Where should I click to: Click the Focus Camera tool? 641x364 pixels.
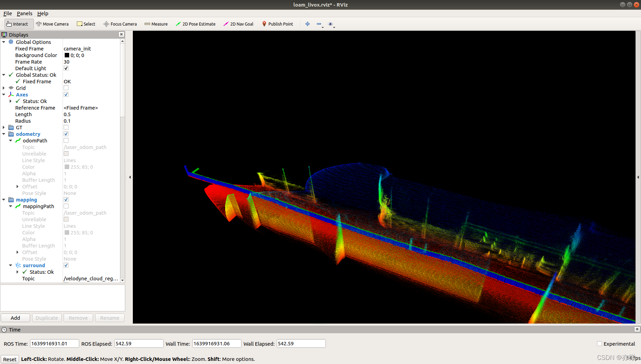120,24
